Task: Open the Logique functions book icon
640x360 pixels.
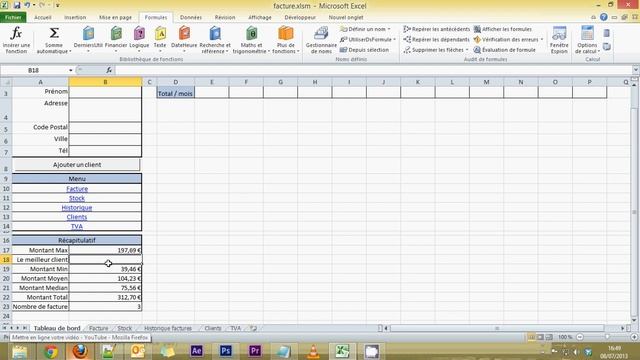Action: pos(139,33)
